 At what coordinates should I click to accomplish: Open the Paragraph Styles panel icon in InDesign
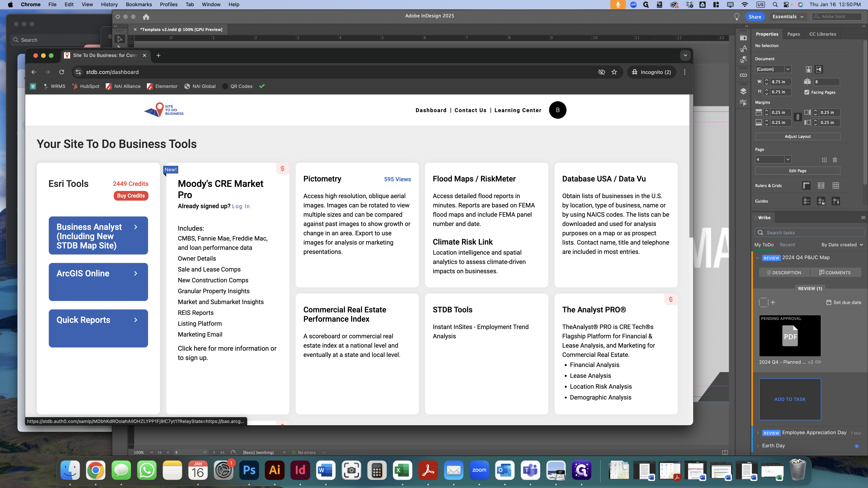743,60
